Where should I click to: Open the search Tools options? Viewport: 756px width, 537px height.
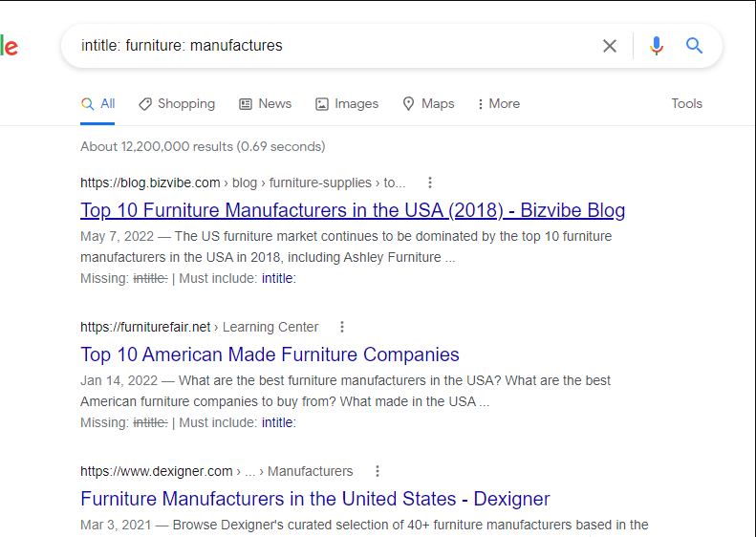tap(686, 103)
